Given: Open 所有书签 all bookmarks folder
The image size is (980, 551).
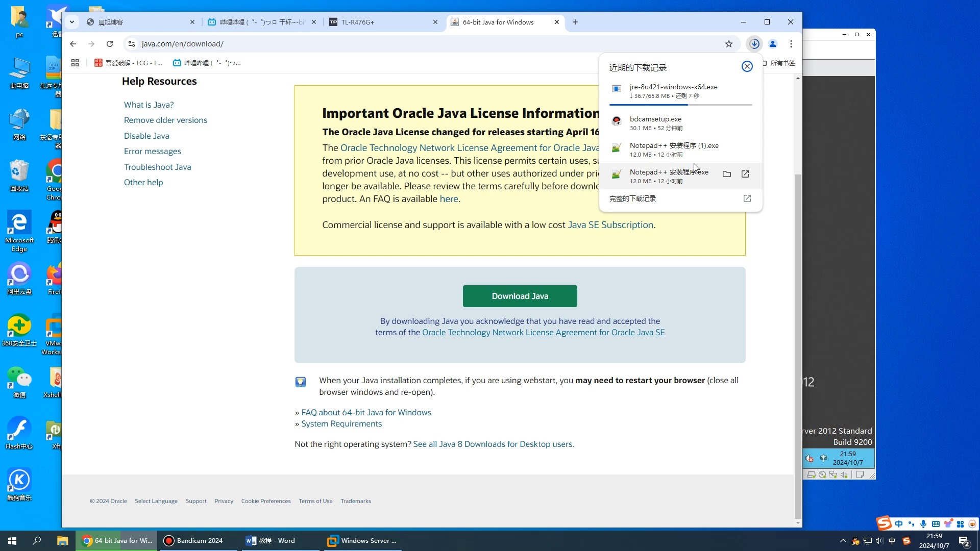Looking at the screenshot, I should (x=779, y=63).
